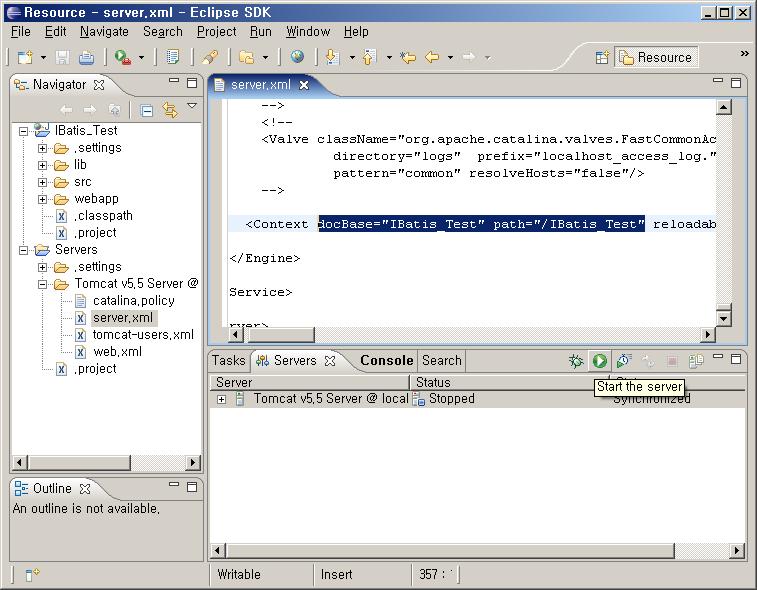Click the web browser globe icon

click(x=297, y=57)
